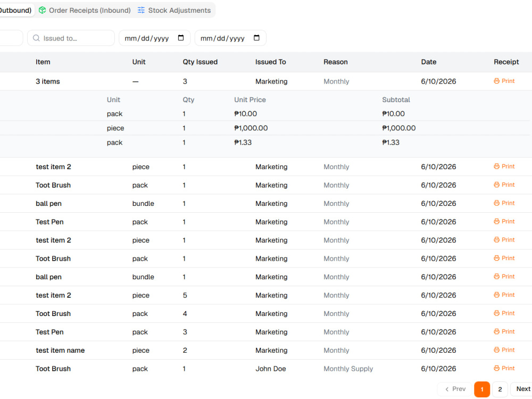Click the ₱1,000.00 unit price value
This screenshot has height=399, width=532.
click(x=251, y=128)
